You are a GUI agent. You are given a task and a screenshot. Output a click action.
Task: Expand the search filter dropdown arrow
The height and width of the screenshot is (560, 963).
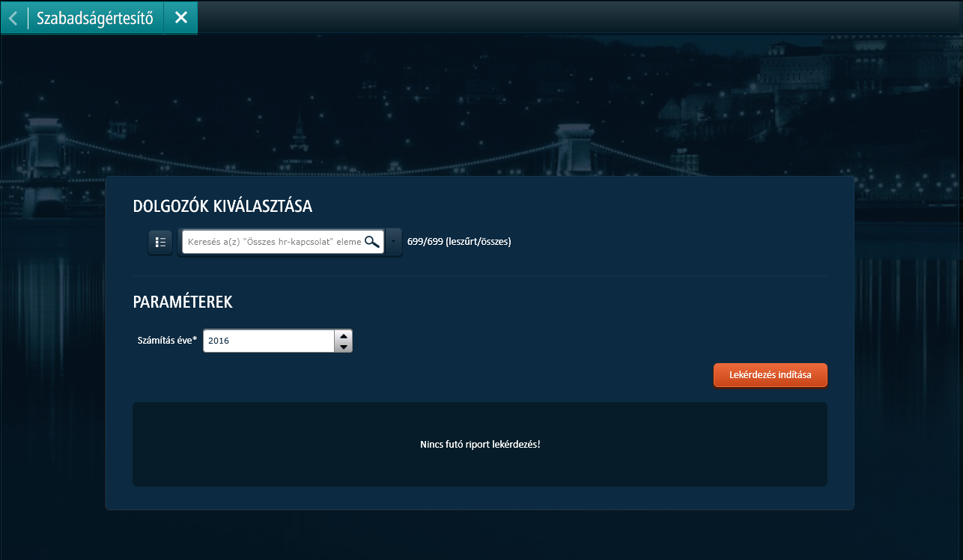pyautogui.click(x=394, y=242)
